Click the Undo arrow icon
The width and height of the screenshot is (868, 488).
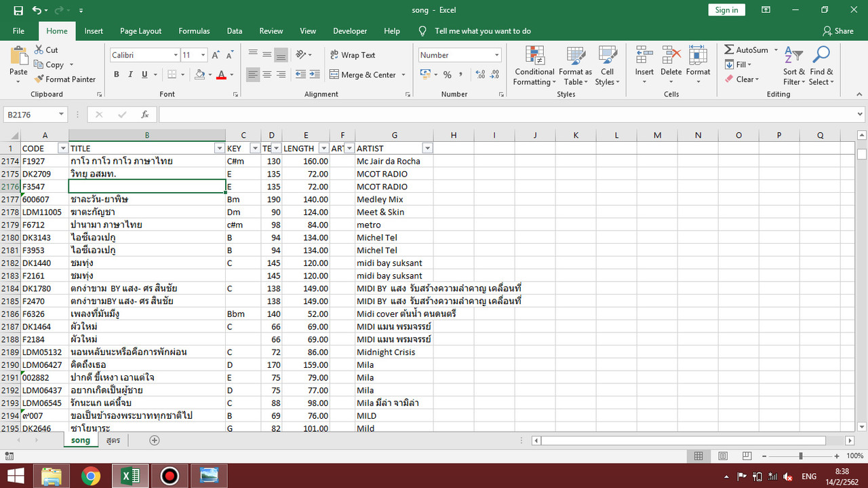click(37, 10)
